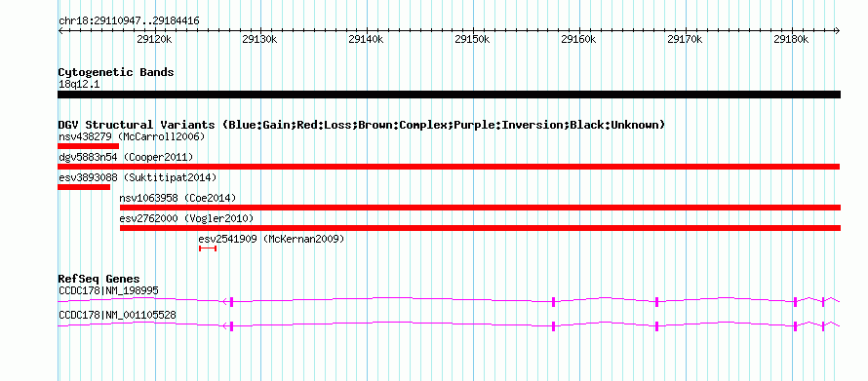The width and height of the screenshot is (868, 381).
Task: Click the chr18:29110947..29184416 region label
Action: [129, 21]
